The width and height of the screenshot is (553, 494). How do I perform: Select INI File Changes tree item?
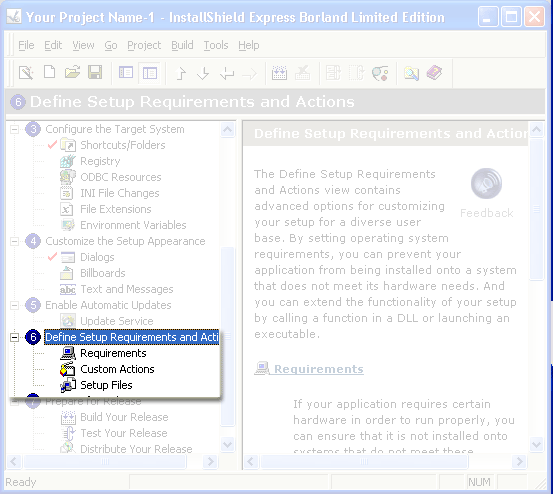click(120, 193)
